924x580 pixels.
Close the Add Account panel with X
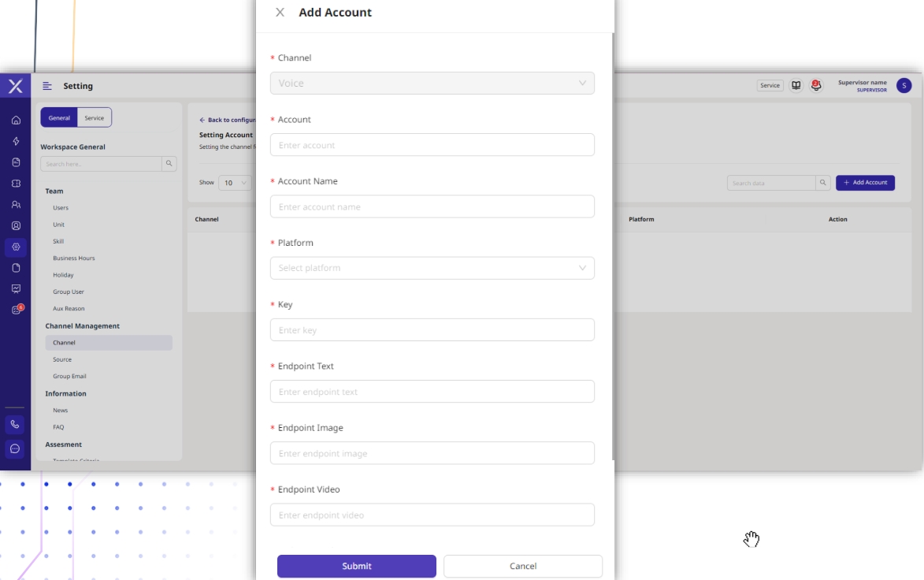(x=280, y=13)
